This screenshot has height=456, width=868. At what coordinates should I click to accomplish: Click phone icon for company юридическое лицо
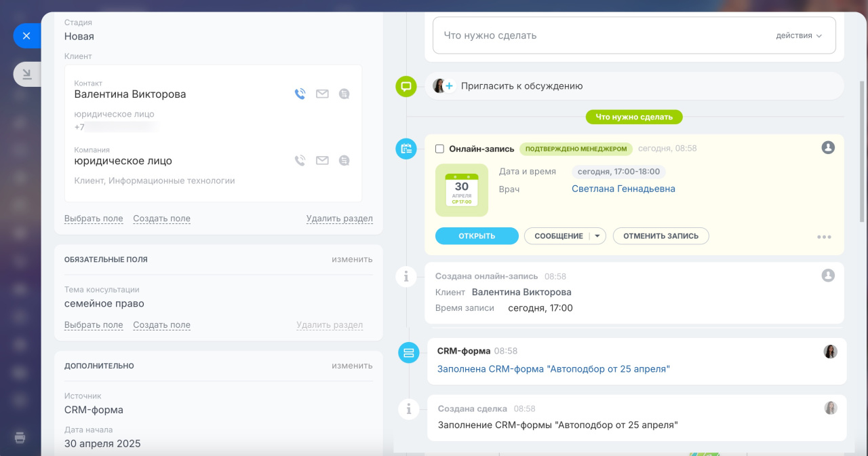coord(300,161)
